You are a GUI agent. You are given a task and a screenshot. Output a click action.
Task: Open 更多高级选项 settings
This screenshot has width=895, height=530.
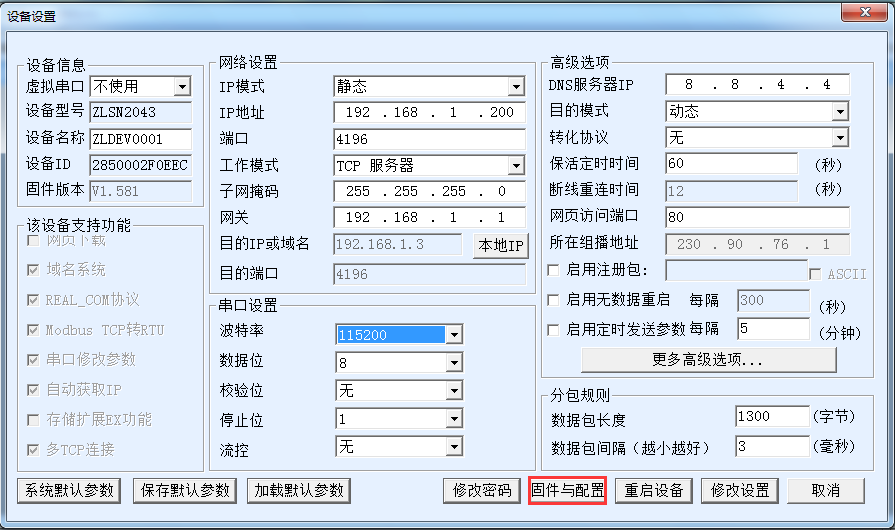pos(708,360)
